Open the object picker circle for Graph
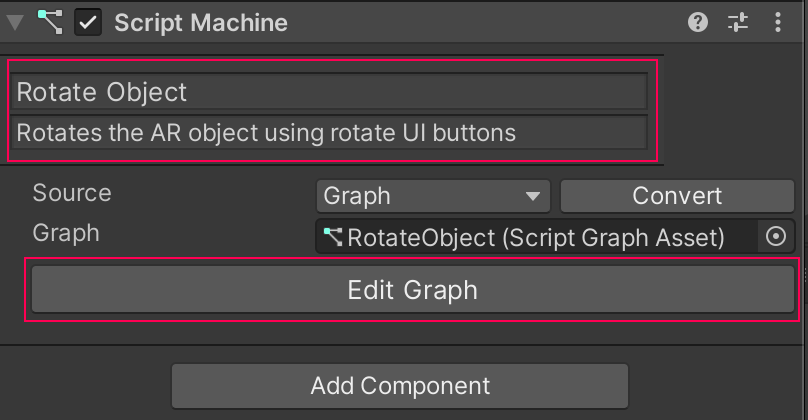The image size is (808, 420). pyautogui.click(x=776, y=237)
